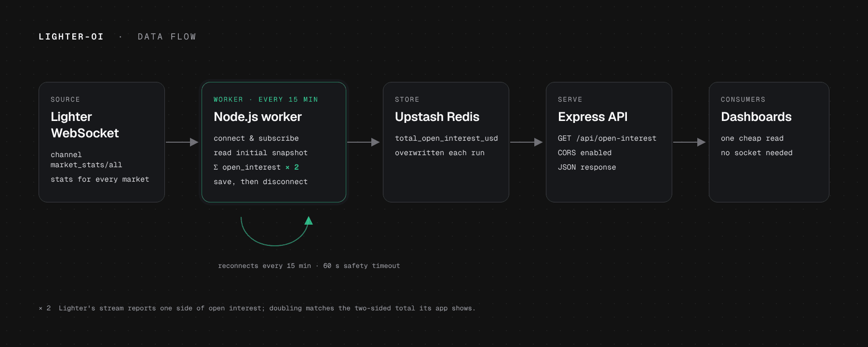Screen dimensions: 868x347
Task: Select the footnote about doubling open interest
Action: (257, 308)
